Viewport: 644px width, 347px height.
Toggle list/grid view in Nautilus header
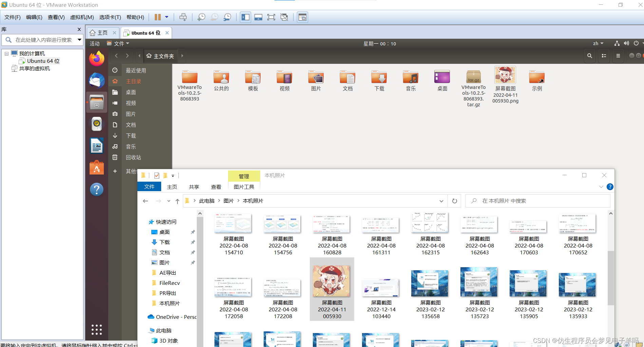(x=604, y=56)
